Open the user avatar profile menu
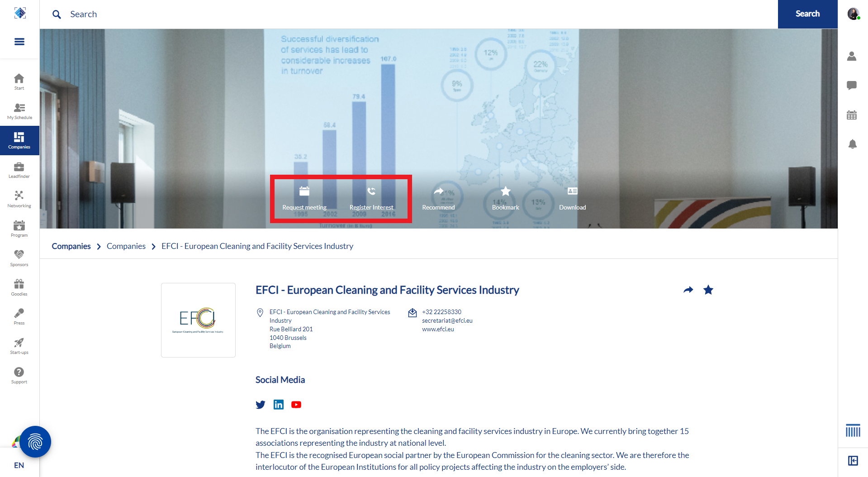The image size is (868, 477). 853,14
